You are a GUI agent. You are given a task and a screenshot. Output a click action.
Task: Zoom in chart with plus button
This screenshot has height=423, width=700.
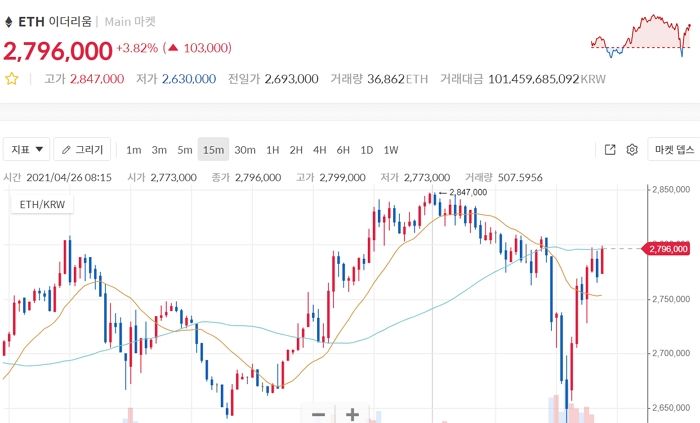pyautogui.click(x=352, y=413)
